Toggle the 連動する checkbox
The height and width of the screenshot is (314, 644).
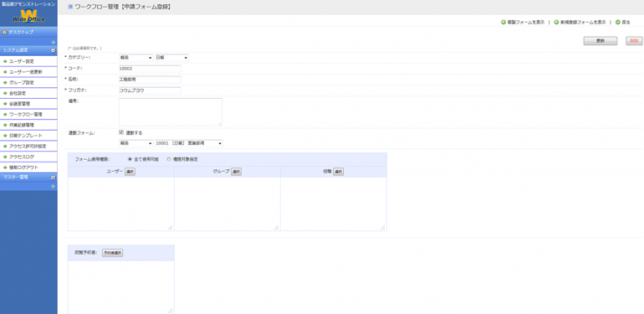point(121,132)
